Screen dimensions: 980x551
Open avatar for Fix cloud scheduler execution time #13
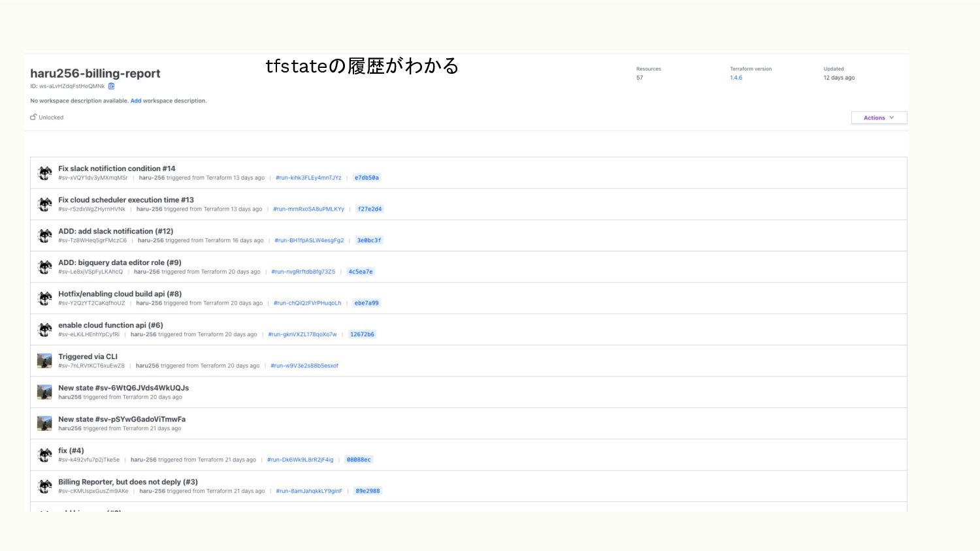tap(44, 204)
